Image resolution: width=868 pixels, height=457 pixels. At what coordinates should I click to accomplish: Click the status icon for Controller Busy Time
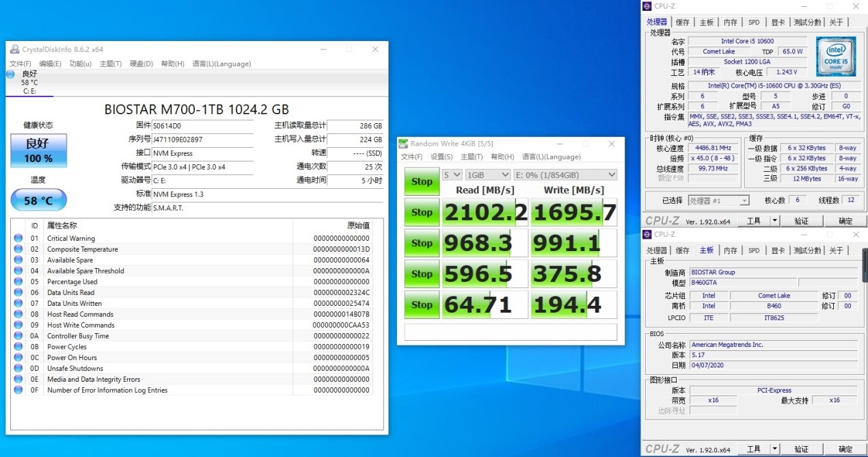pos(18,336)
